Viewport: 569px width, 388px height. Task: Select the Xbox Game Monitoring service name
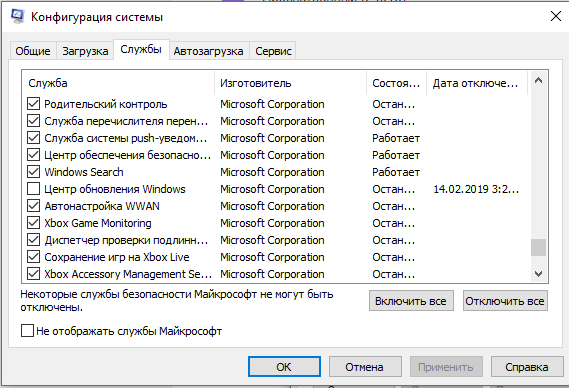click(x=98, y=223)
